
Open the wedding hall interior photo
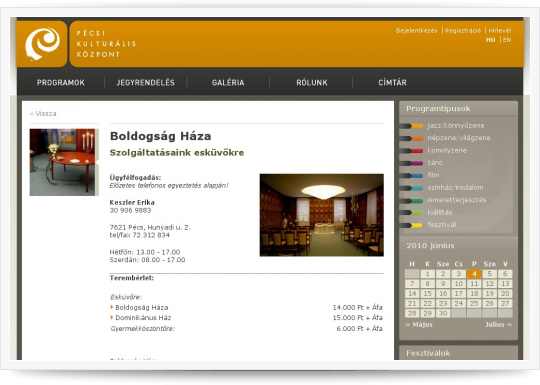[322, 215]
